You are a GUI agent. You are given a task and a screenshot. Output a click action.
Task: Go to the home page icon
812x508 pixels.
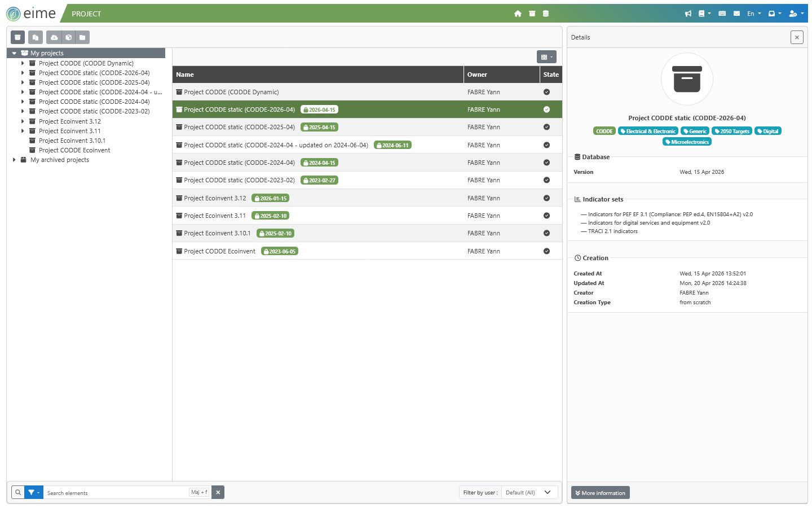click(x=518, y=14)
